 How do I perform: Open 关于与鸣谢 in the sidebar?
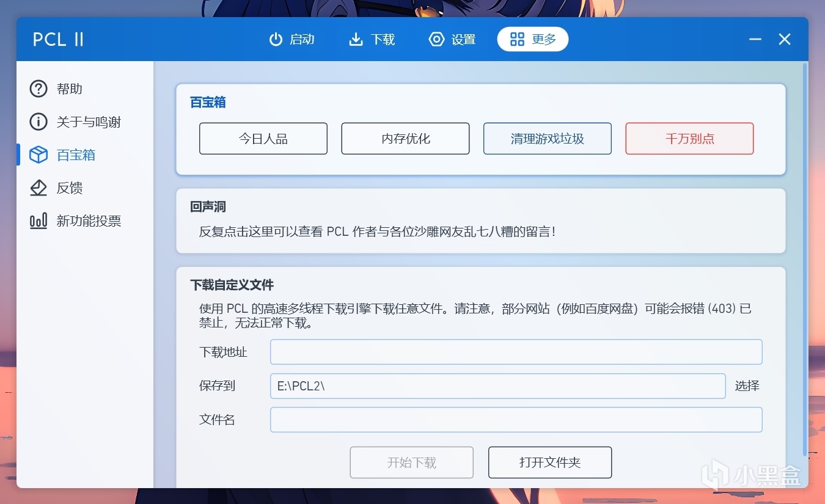[x=85, y=122]
